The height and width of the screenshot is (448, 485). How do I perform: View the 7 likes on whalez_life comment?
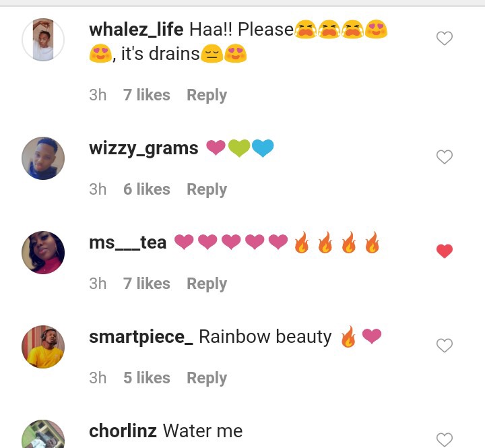click(147, 95)
